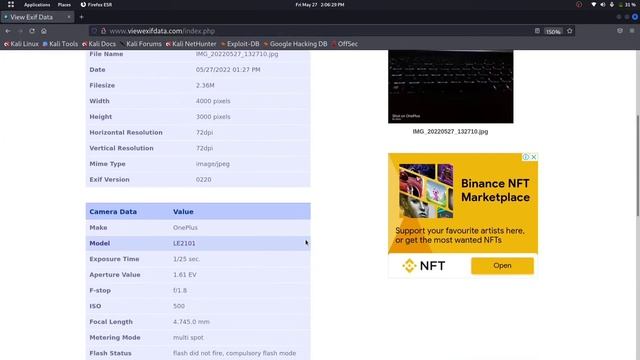Open the Kali applications grid icon
The width and height of the screenshot is (640, 360).
(x=11, y=4)
